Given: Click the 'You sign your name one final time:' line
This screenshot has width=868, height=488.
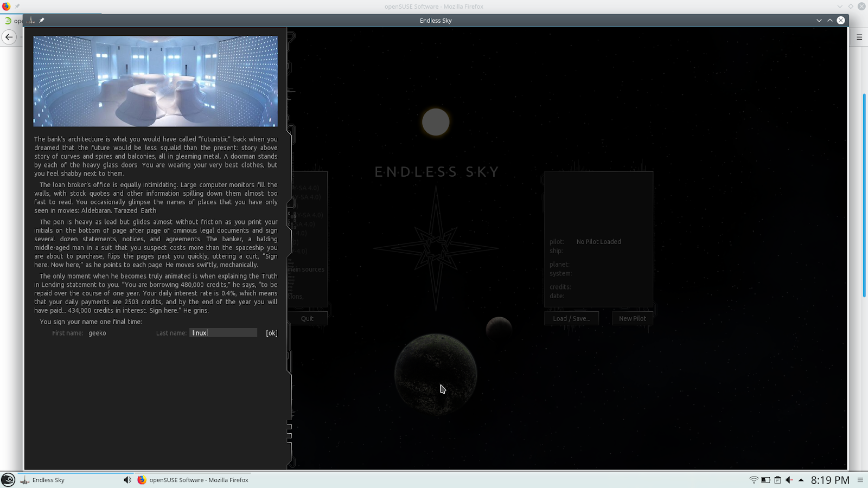Looking at the screenshot, I should pos(91,322).
